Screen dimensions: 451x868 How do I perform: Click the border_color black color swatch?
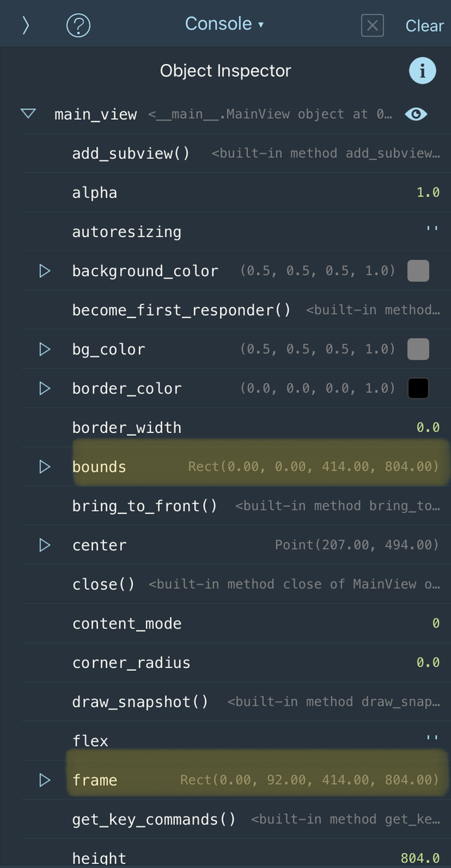pyautogui.click(x=417, y=388)
